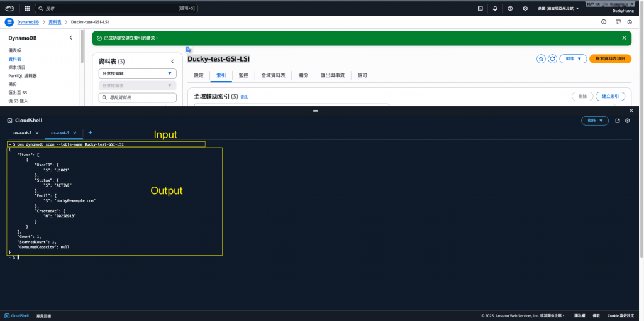
Task: Open 資料表 in the sidebar
Action: pos(15,59)
